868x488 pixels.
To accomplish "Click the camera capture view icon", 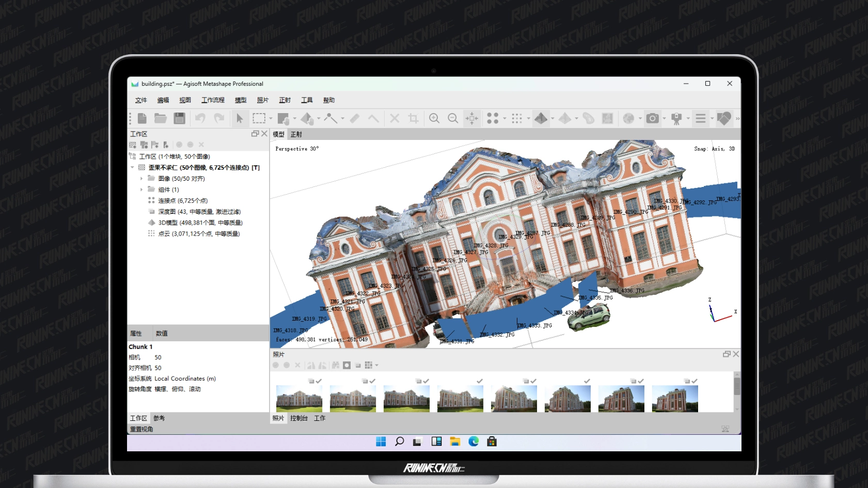I will coord(653,118).
